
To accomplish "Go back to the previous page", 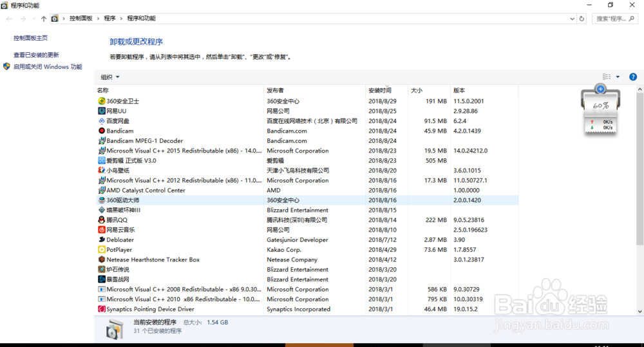I will click(9, 19).
